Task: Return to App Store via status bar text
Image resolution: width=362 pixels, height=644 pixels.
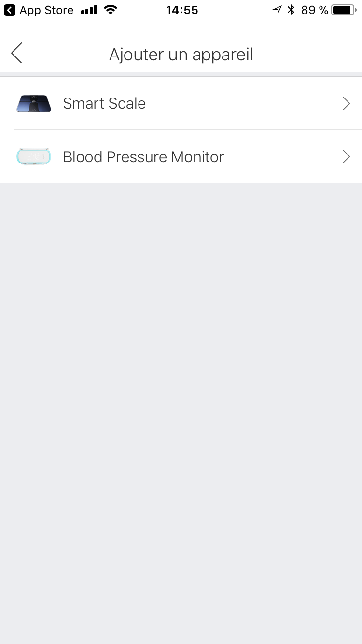Action: [x=46, y=10]
